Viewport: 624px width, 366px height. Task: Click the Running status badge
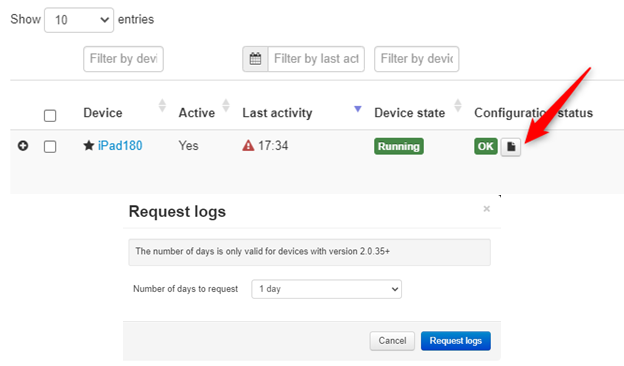tap(399, 146)
